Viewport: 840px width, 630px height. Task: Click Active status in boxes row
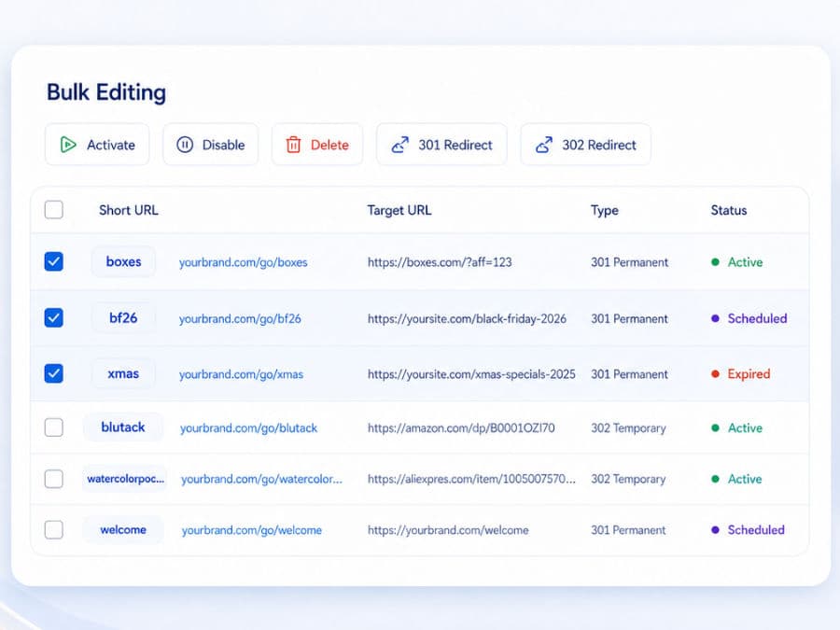click(x=737, y=262)
